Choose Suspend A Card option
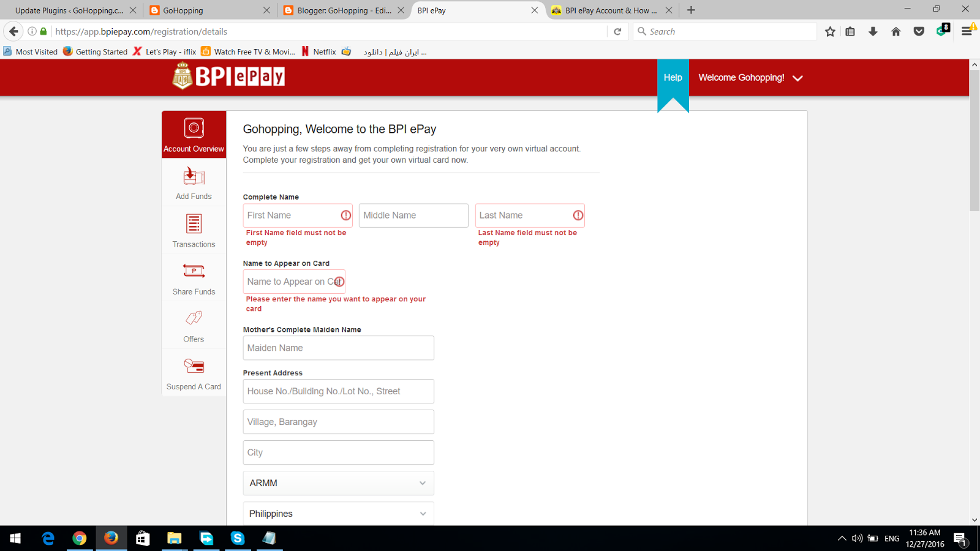The image size is (980, 551). click(194, 373)
